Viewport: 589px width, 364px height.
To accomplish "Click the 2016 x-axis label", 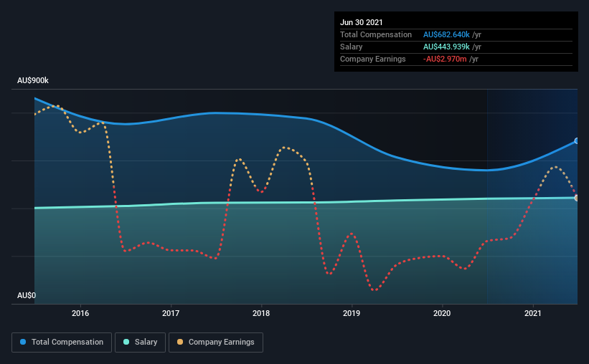I will point(80,313).
